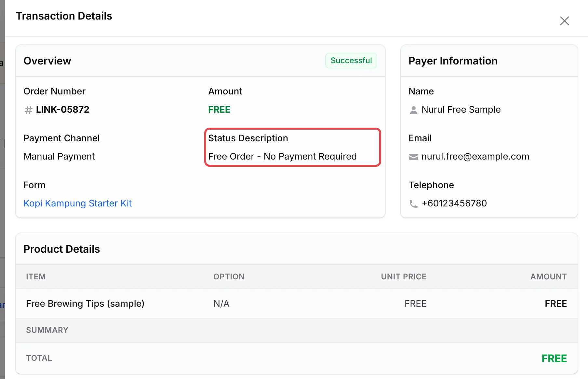588x379 pixels.
Task: Click the N/A option cell
Action: click(x=221, y=303)
